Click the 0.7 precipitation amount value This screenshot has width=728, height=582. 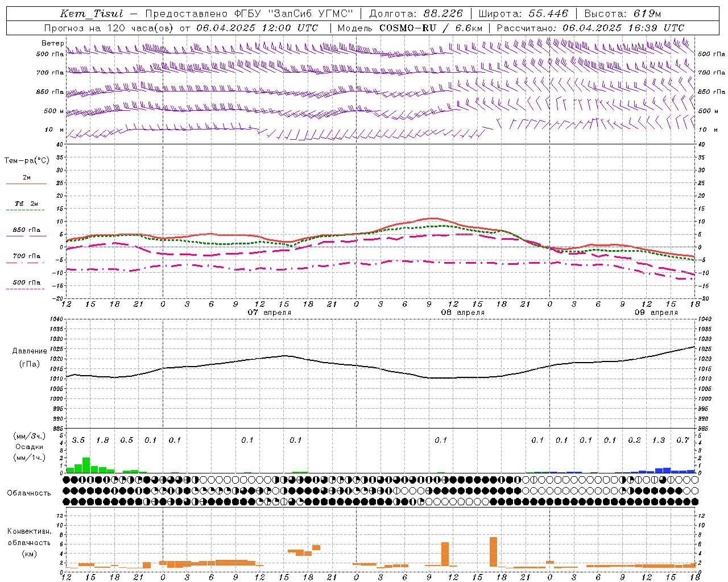(682, 440)
